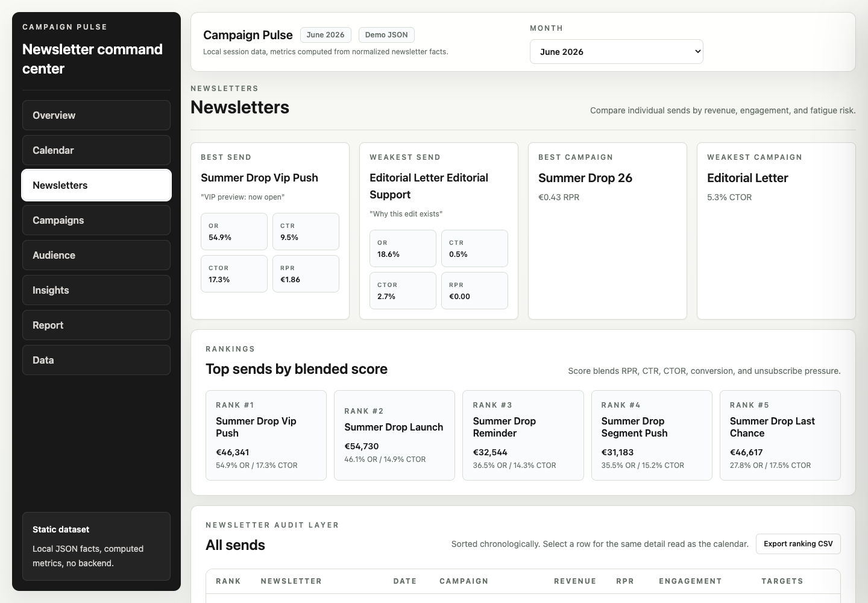Select Rank #5 Summer Drop Last Chance card
The width and height of the screenshot is (868, 603).
pos(780,435)
